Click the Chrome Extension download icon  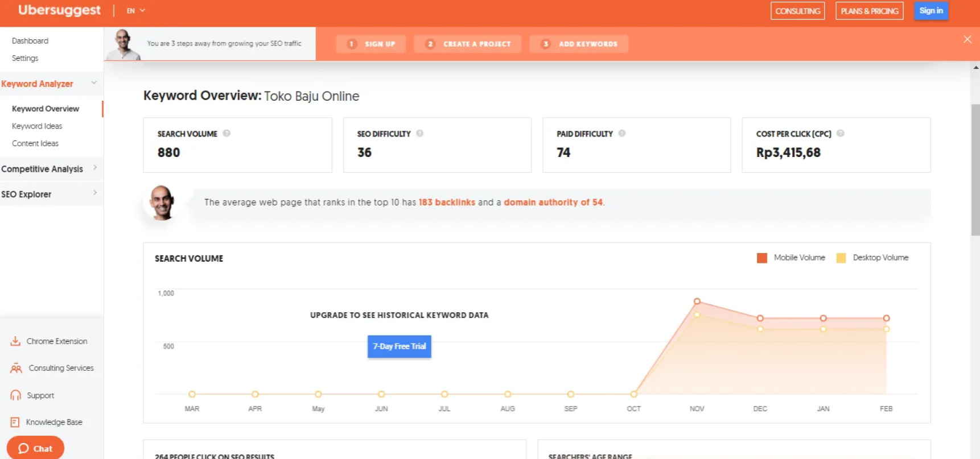15,341
